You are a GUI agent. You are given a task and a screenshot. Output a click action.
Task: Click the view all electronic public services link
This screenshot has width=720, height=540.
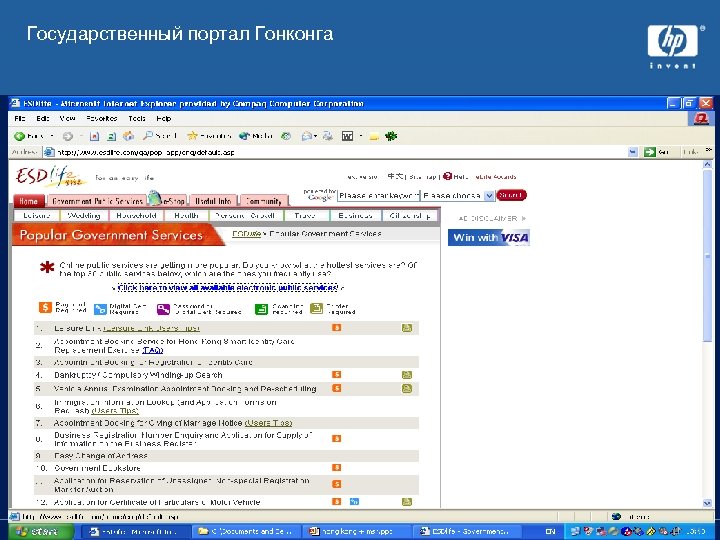228,287
